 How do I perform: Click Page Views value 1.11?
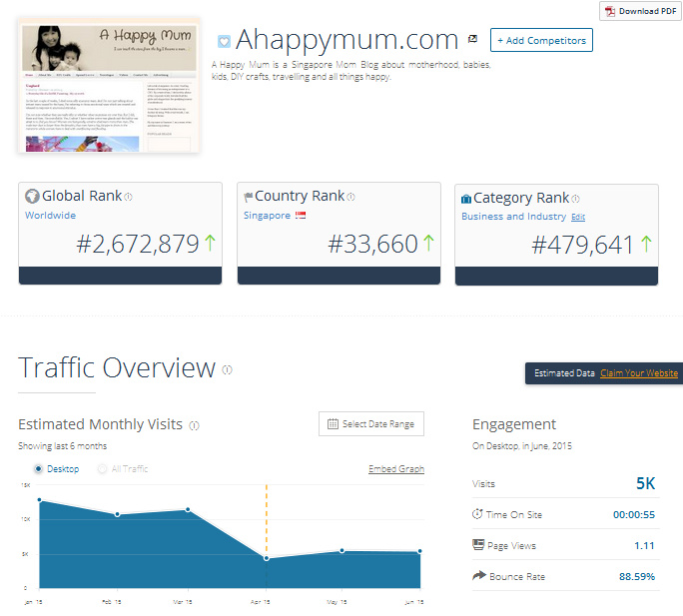644,546
